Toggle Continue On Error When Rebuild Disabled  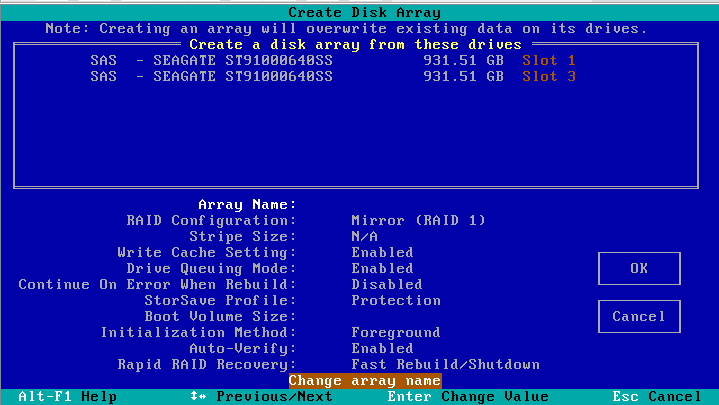(386, 284)
